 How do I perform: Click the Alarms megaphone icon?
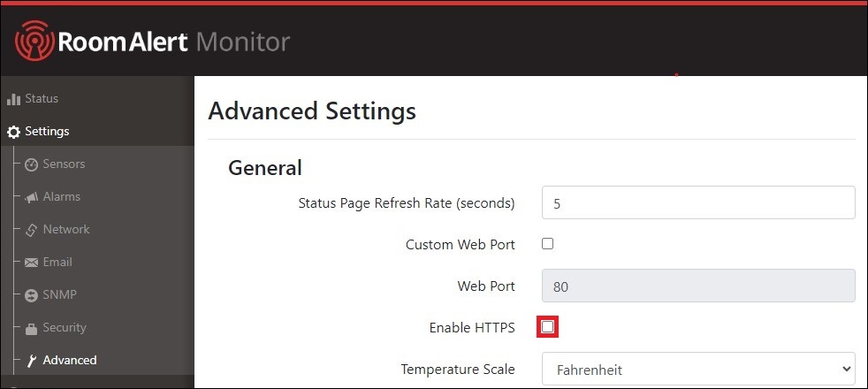pos(31,197)
